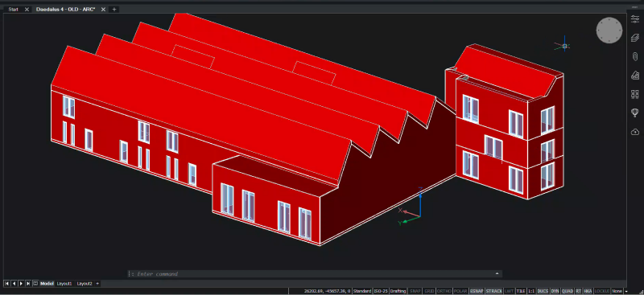Screen dimensions: 644x295
Task: Open the Standard text style field
Action: coord(361,291)
